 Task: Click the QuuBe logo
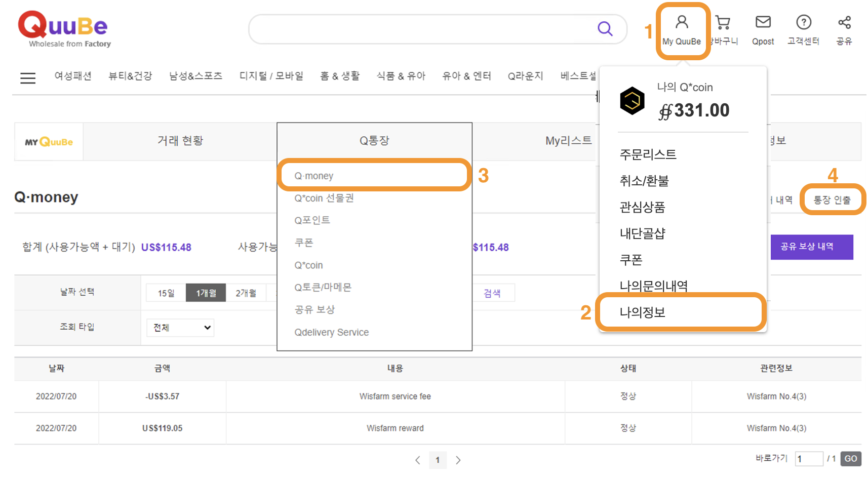[64, 29]
